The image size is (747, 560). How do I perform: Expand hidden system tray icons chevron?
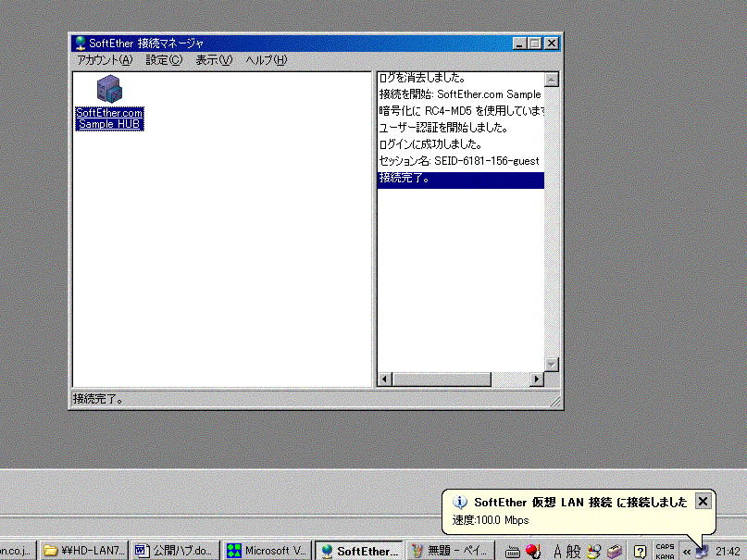click(x=686, y=551)
